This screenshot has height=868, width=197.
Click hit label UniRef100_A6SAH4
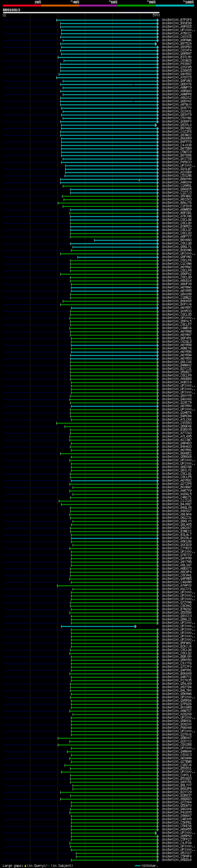(177, 758)
